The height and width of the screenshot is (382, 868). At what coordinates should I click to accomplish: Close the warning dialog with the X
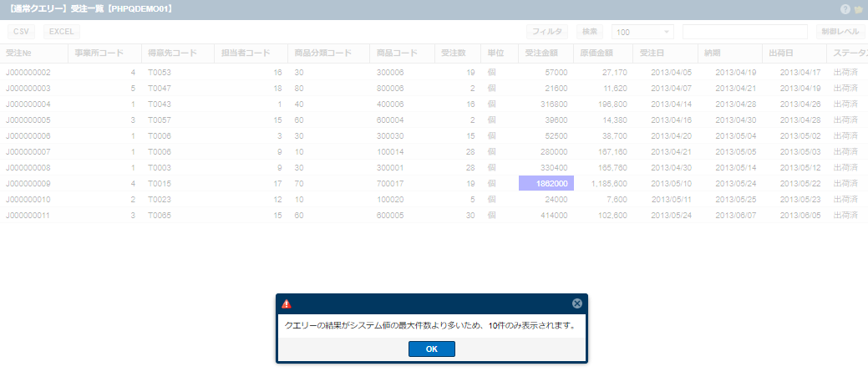(576, 303)
